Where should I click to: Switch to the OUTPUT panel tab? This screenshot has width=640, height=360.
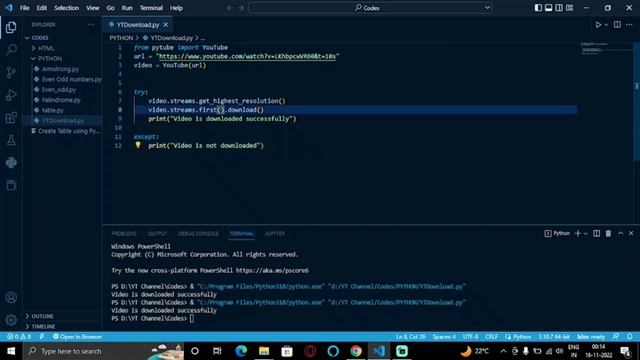tap(158, 233)
